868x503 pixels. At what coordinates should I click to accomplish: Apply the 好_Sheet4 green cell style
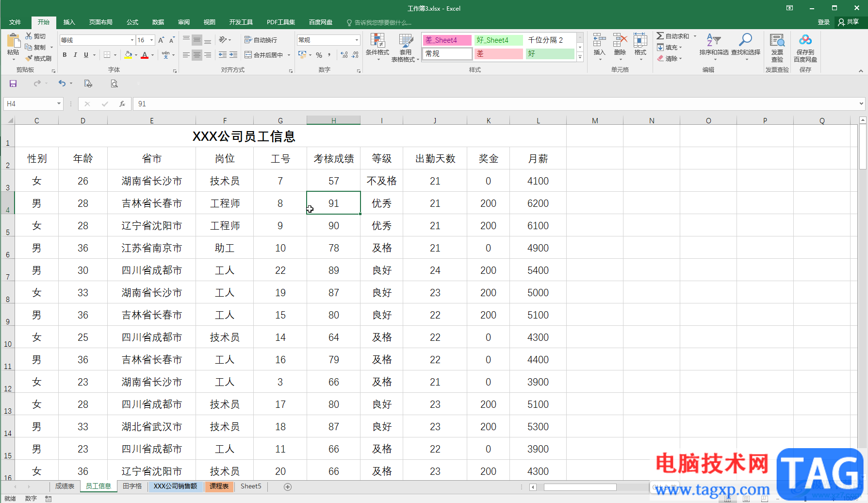(x=499, y=40)
